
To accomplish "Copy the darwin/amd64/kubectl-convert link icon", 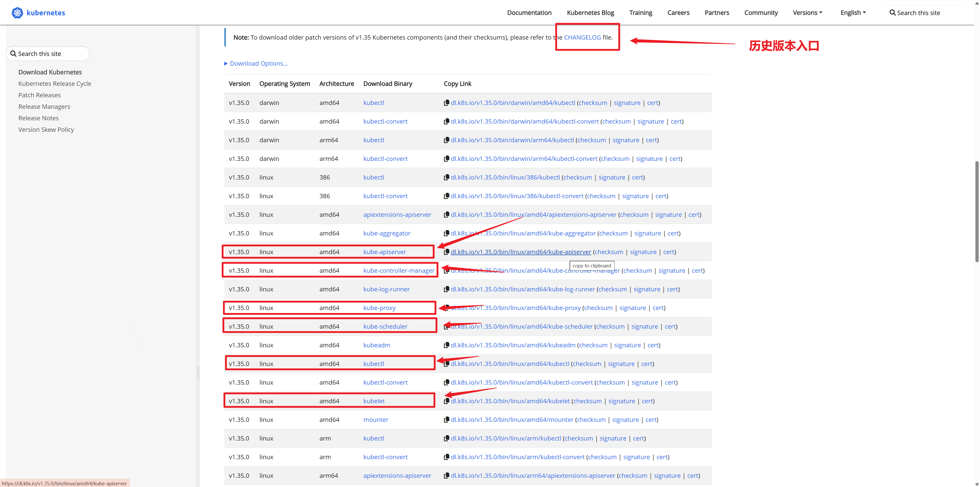I will pyautogui.click(x=446, y=122).
